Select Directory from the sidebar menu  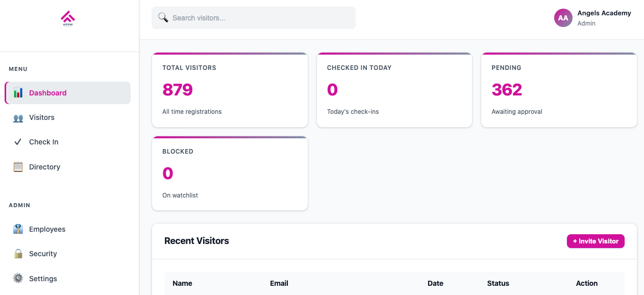coord(44,166)
